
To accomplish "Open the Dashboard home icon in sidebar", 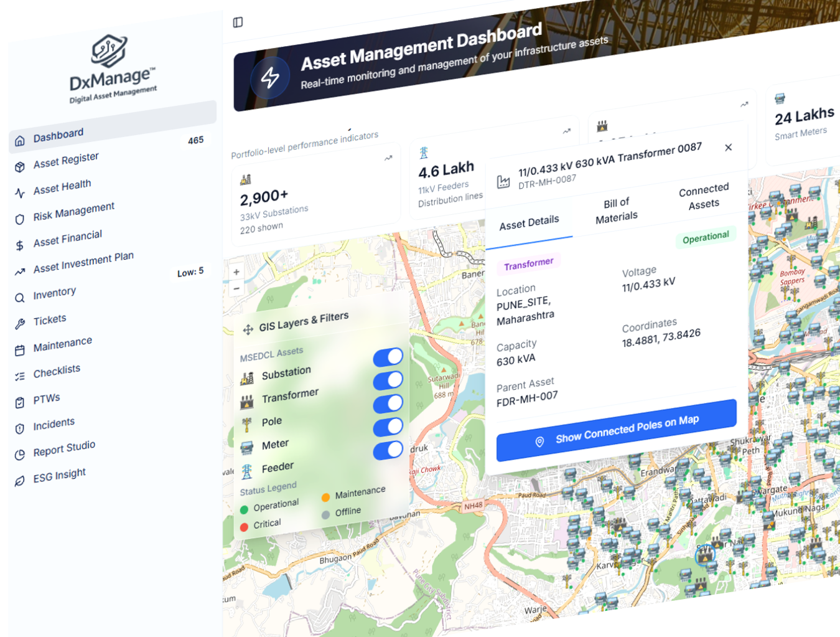I will [x=20, y=141].
